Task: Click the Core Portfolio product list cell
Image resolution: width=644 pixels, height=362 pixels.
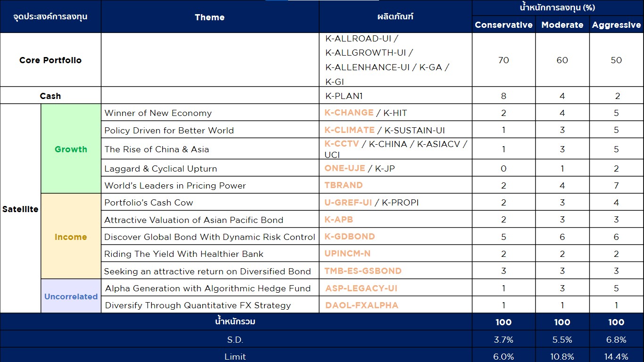Action: (x=396, y=60)
